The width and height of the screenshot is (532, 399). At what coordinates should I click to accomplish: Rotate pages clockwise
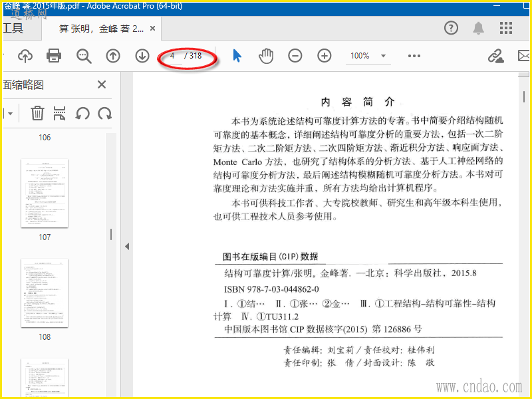tap(105, 113)
